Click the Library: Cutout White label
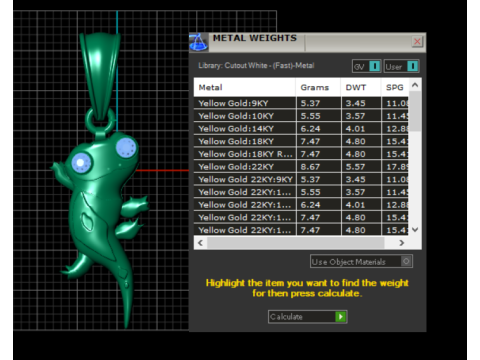 (x=256, y=65)
